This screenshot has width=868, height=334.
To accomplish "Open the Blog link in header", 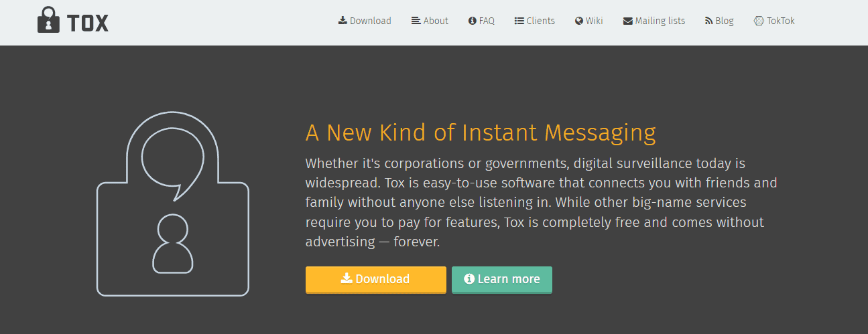I will tap(719, 21).
